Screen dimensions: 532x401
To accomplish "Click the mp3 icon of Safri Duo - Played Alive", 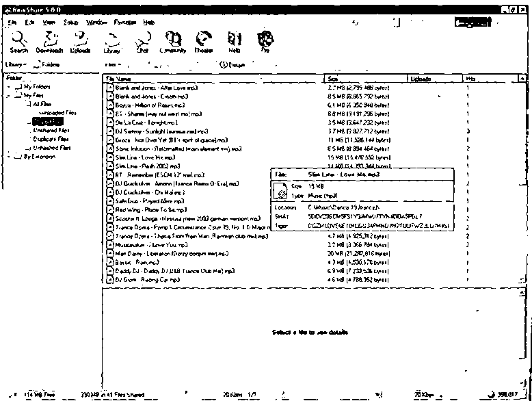I will click(x=110, y=201).
